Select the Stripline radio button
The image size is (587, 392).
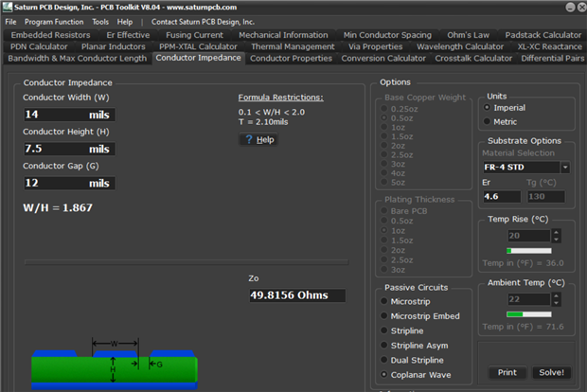pos(383,330)
